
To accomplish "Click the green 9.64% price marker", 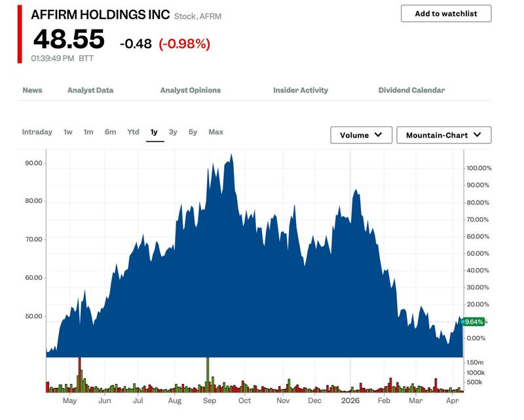I will [474, 322].
